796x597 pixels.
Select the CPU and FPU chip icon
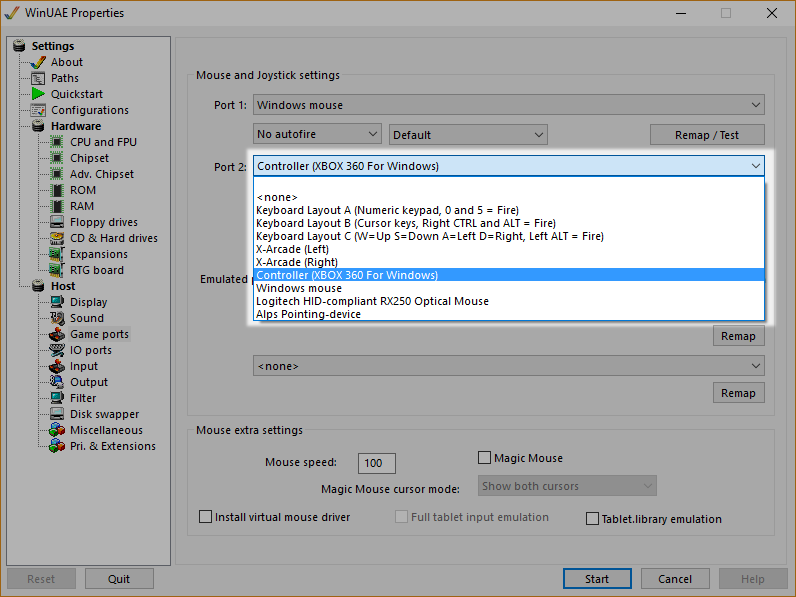[57, 142]
